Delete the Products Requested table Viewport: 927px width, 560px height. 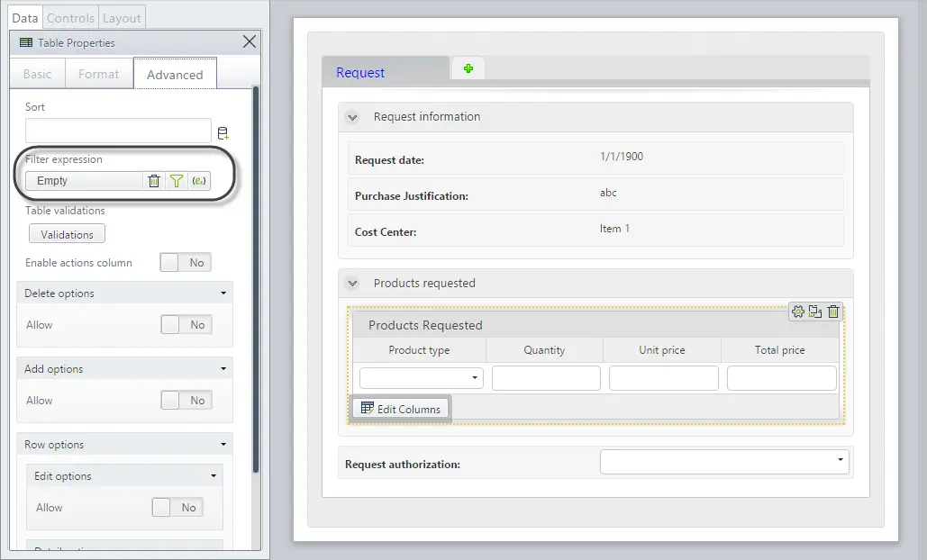tap(833, 312)
